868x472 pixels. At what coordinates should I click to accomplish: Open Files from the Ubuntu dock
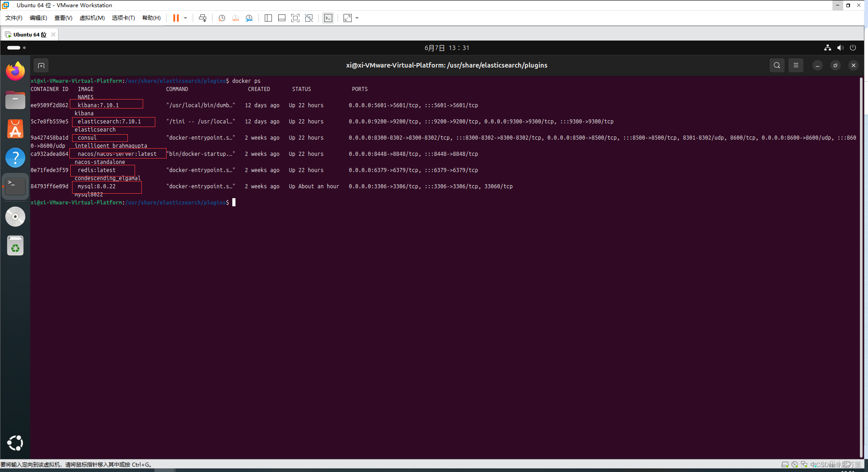click(x=15, y=100)
